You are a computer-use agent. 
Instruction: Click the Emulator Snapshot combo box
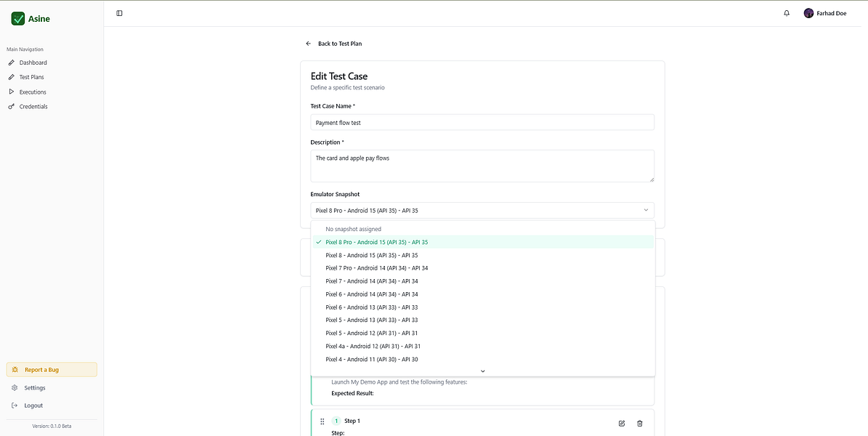(x=482, y=210)
